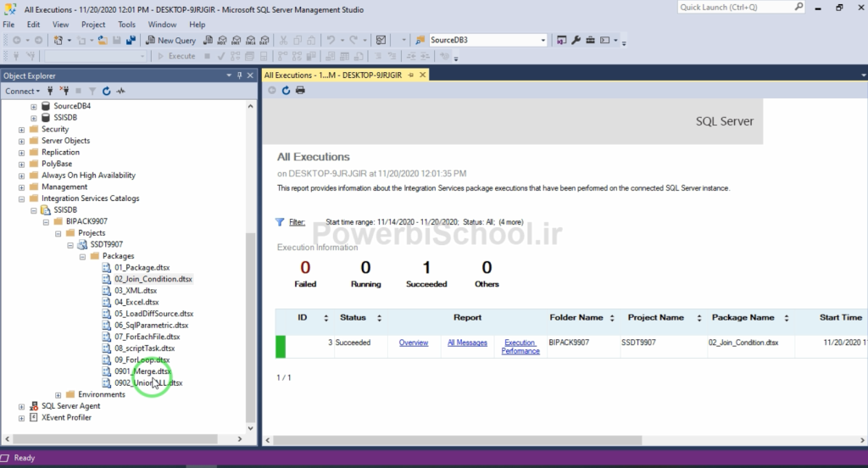Click the report Filter funnel icon

tap(280, 222)
